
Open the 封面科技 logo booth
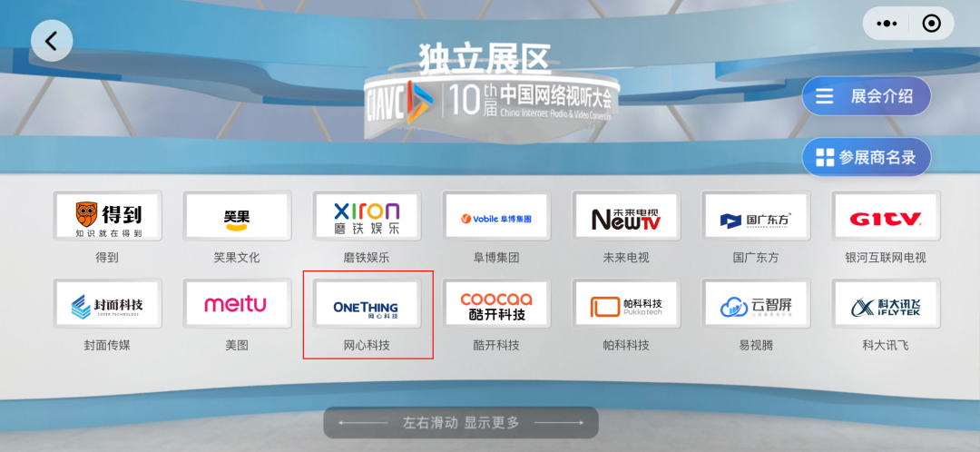tap(107, 303)
